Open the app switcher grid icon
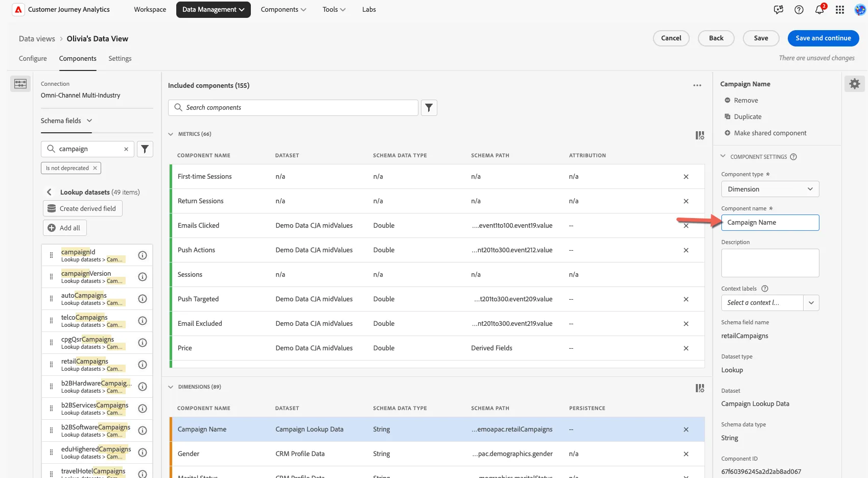Screen dimensions: 868x478 click(x=840, y=10)
